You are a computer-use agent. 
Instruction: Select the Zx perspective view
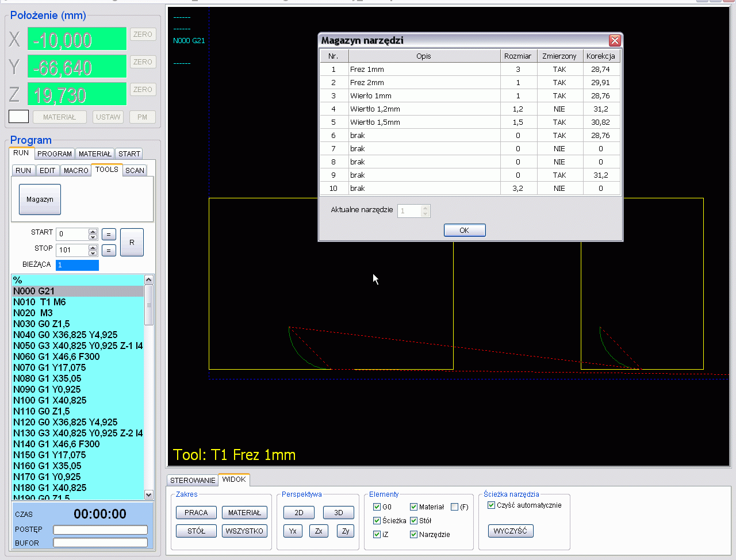pyautogui.click(x=319, y=531)
